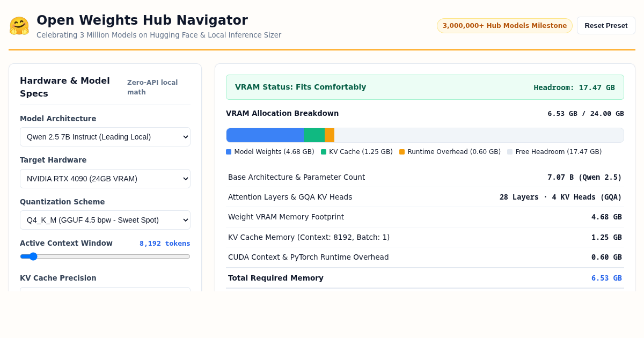Click the 'Base Architecture & Parameter Count' row label
Viewport: 644px width, 338px height.
(296, 177)
